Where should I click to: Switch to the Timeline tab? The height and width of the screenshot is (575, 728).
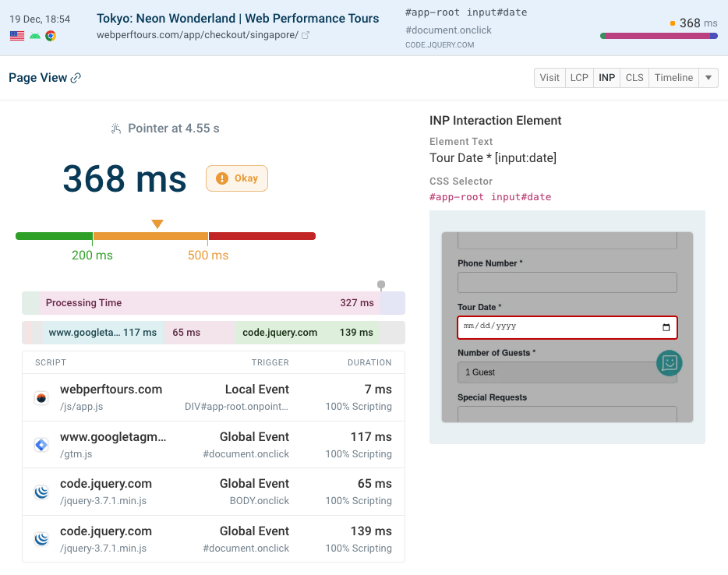pyautogui.click(x=673, y=78)
